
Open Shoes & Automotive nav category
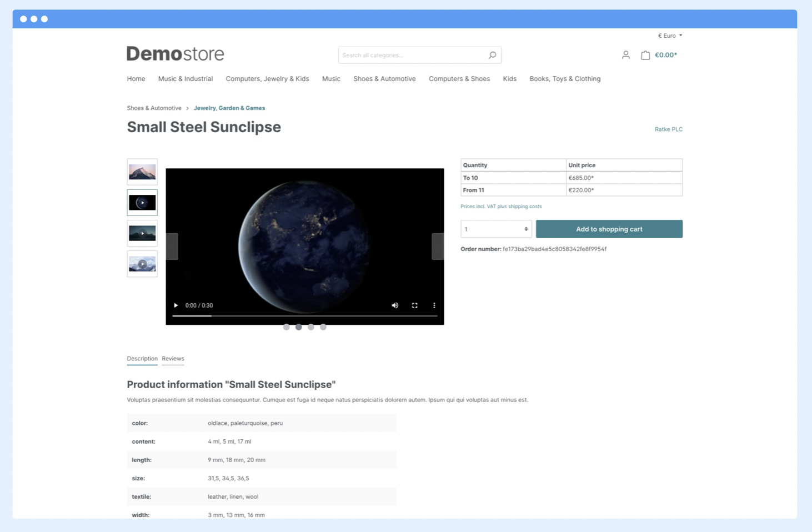(384, 79)
